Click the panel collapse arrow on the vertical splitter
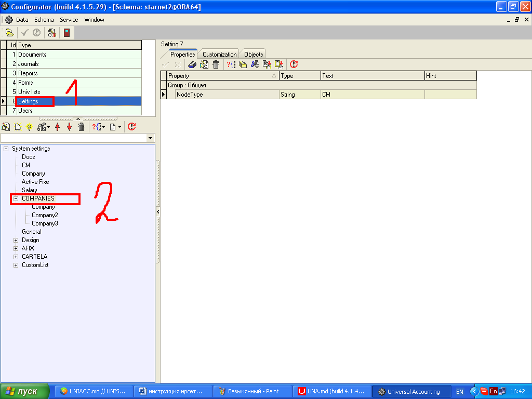The width and height of the screenshot is (532, 399). pos(158,212)
